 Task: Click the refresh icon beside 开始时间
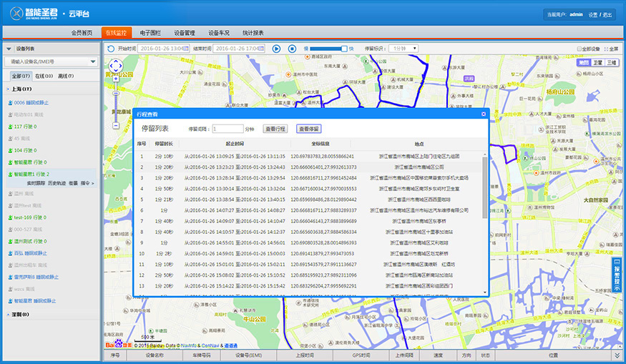tap(111, 49)
